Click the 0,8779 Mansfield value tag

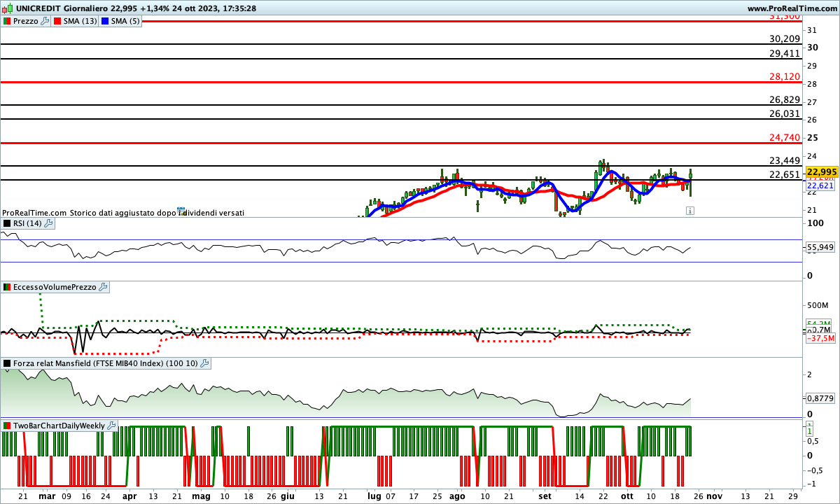coord(820,398)
